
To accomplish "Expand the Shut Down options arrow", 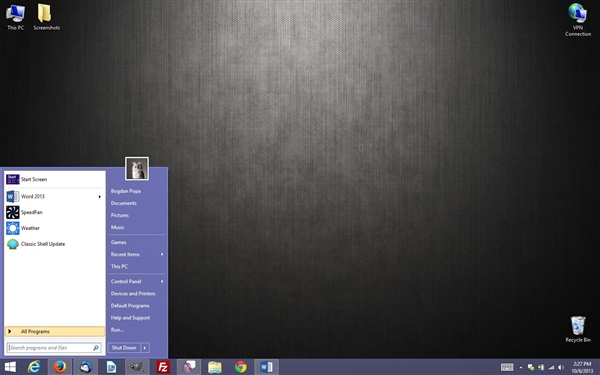I will click(145, 347).
